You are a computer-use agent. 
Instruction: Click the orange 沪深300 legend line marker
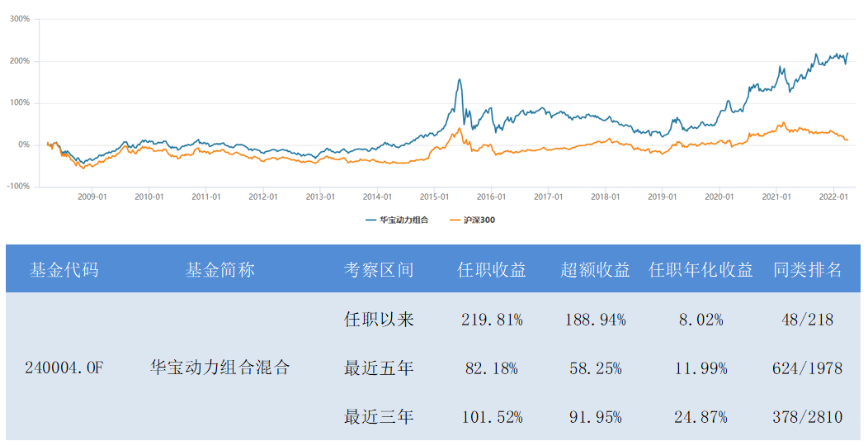click(456, 220)
